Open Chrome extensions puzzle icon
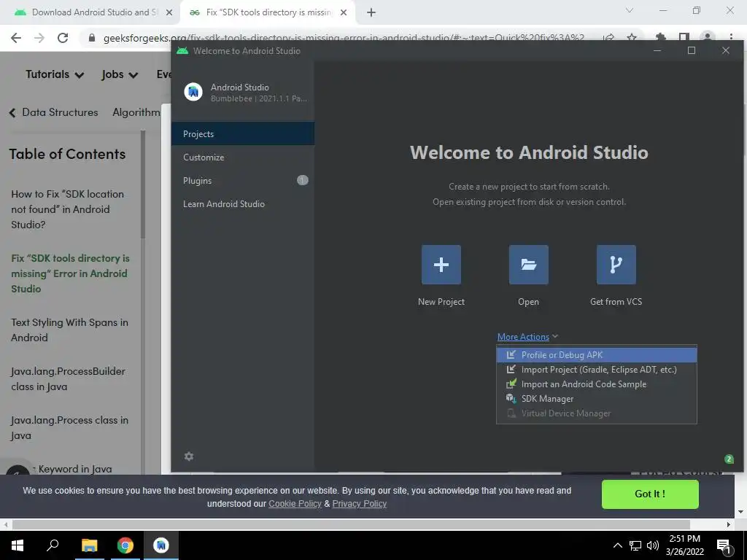The height and width of the screenshot is (560, 747). tap(660, 38)
